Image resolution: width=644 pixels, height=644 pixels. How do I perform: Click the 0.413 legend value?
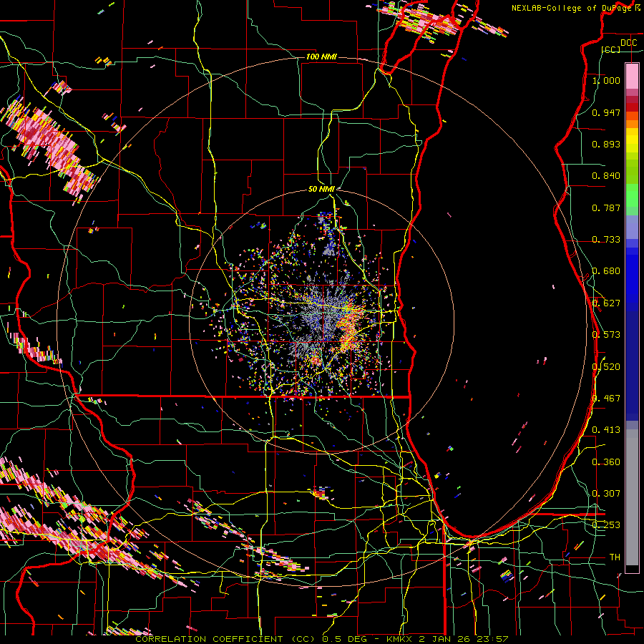tap(606, 430)
